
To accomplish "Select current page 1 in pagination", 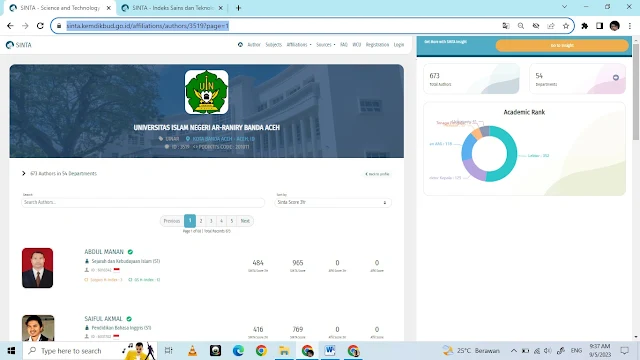I will [x=190, y=221].
